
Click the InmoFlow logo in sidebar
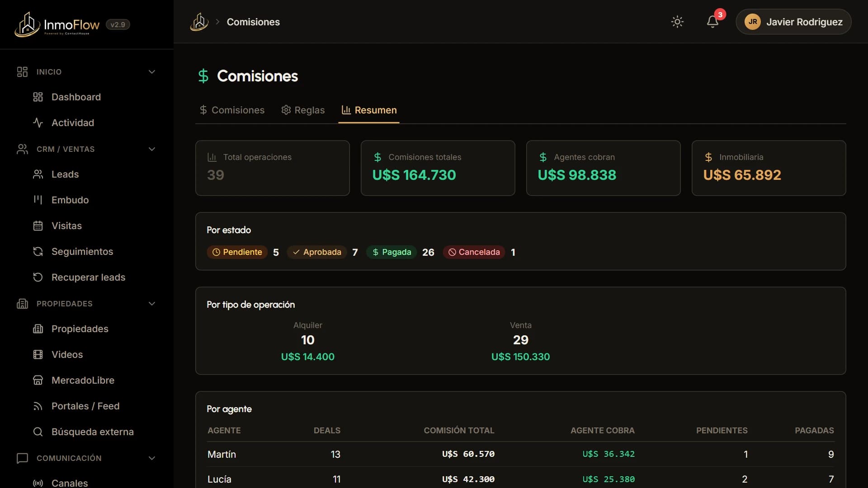click(x=57, y=24)
